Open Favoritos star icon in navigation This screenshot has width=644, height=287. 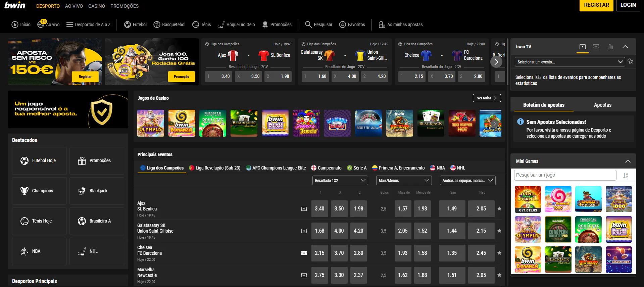[x=342, y=25]
